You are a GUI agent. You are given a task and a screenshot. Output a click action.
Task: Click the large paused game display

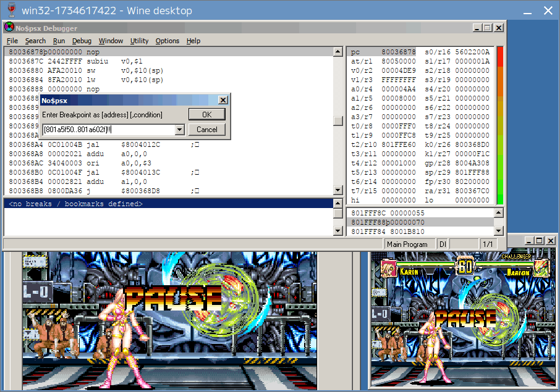169,321
